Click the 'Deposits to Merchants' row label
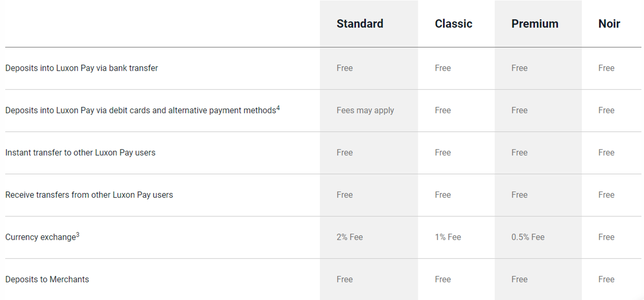Viewport: 644px width, 300px height. pyautogui.click(x=47, y=279)
